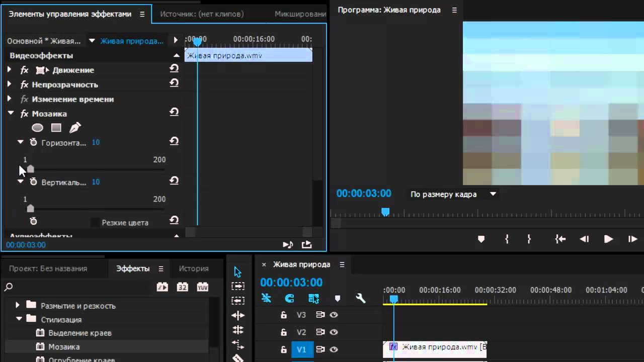Add a marker in the timeline header
Screen dimensions: 644x362
pos(337,299)
